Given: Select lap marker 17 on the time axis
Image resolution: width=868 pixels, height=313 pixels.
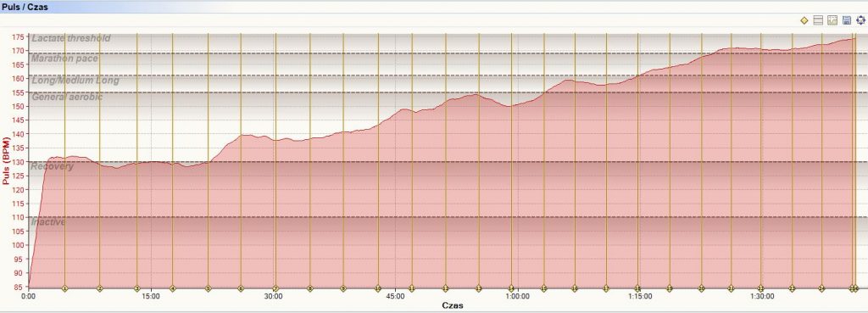Looking at the screenshot, I should click(606, 288).
